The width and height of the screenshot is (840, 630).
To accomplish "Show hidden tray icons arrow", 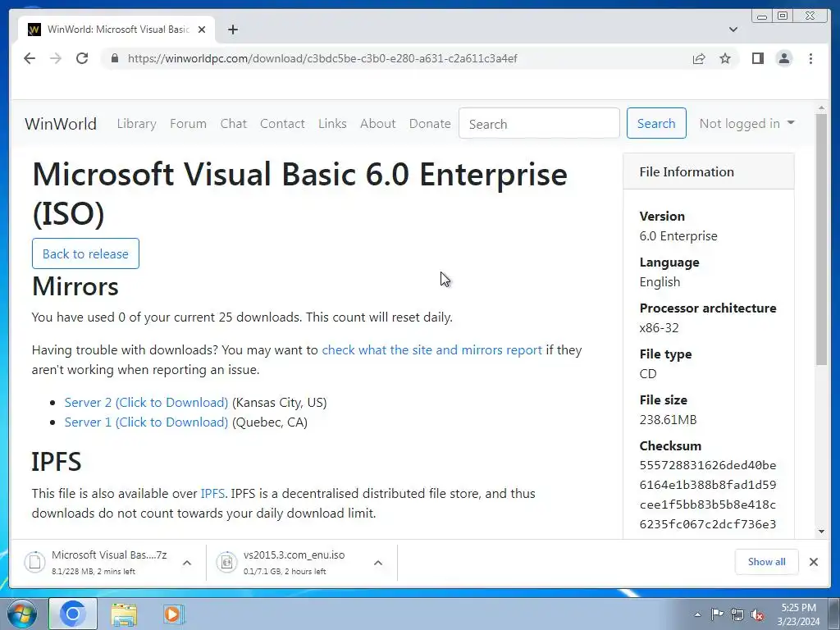I will pyautogui.click(x=697, y=614).
